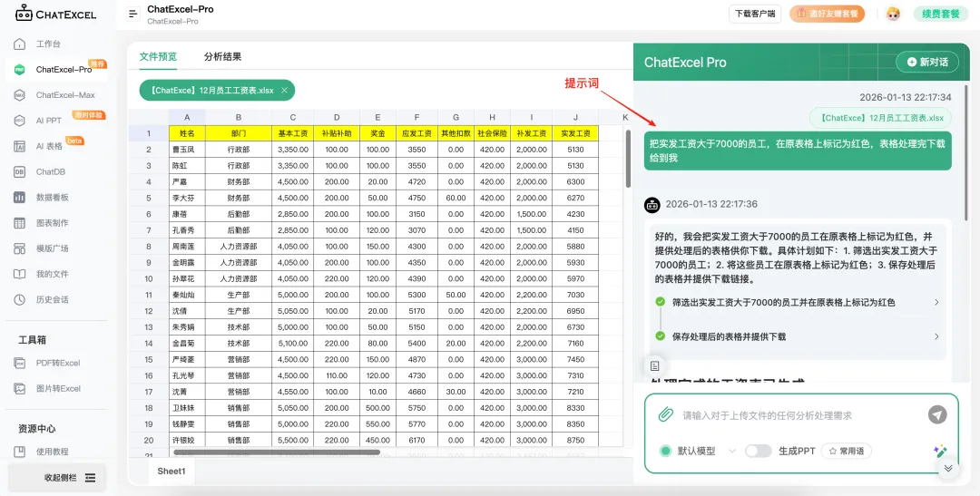Image resolution: width=980 pixels, height=496 pixels.
Task: Click the spreadsheet vertical scrollbar
Action: [x=628, y=159]
